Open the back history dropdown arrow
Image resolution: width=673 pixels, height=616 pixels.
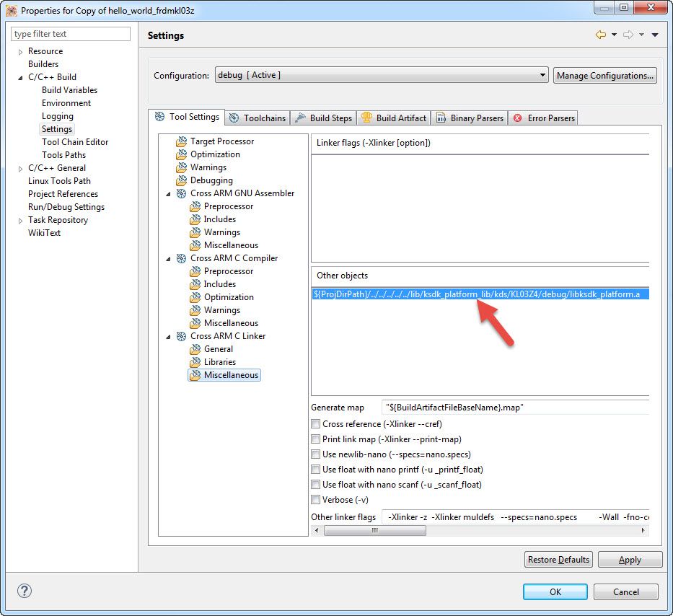tap(614, 35)
